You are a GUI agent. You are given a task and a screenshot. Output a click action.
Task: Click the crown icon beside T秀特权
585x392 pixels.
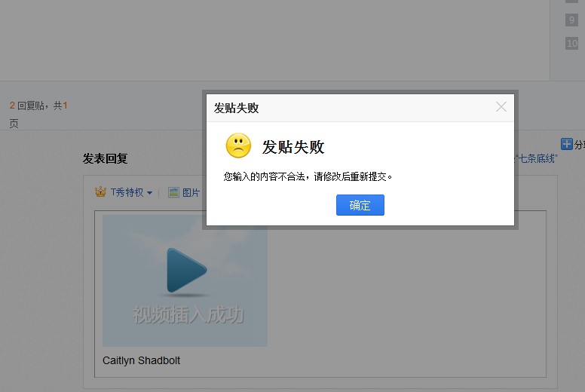coord(100,191)
